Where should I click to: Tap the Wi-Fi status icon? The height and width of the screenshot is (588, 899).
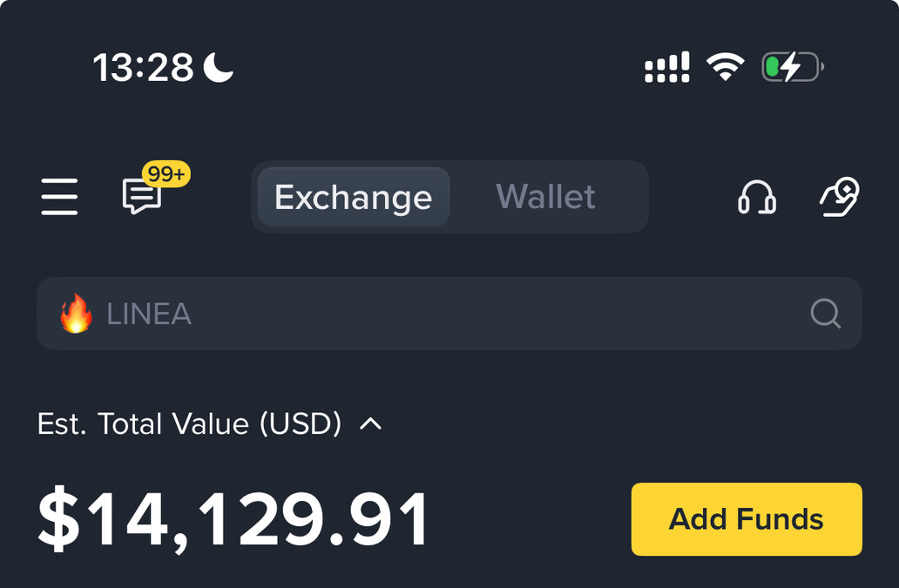pyautogui.click(x=726, y=66)
